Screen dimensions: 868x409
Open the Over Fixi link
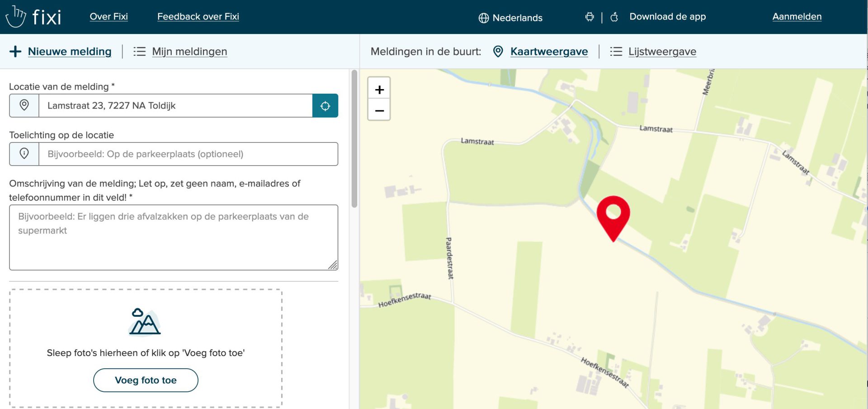coord(108,17)
